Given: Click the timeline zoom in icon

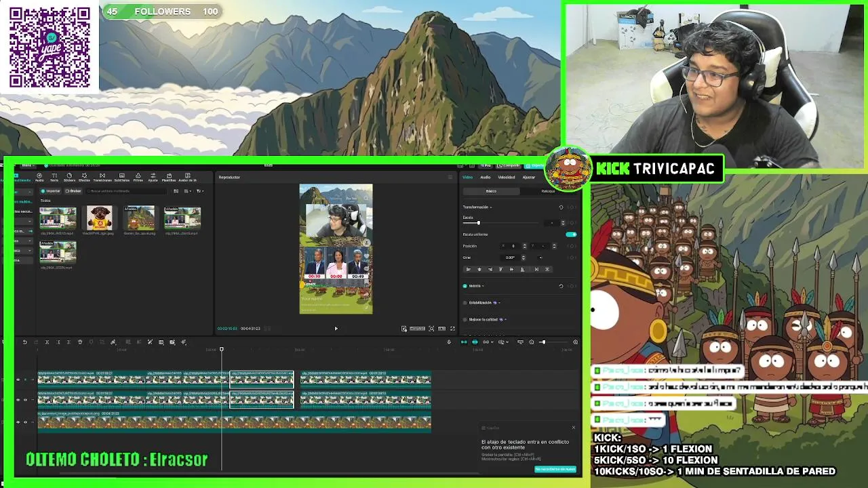Looking at the screenshot, I should [576, 342].
